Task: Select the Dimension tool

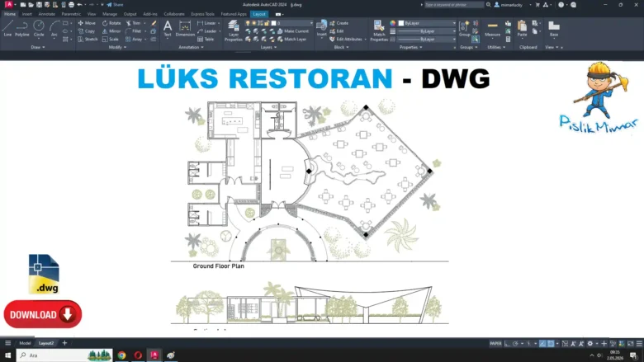Action: pyautogui.click(x=185, y=28)
